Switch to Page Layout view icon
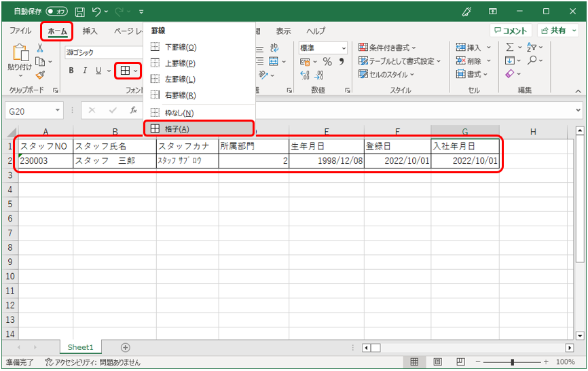Viewport: 588px width, 371px height. (x=437, y=362)
